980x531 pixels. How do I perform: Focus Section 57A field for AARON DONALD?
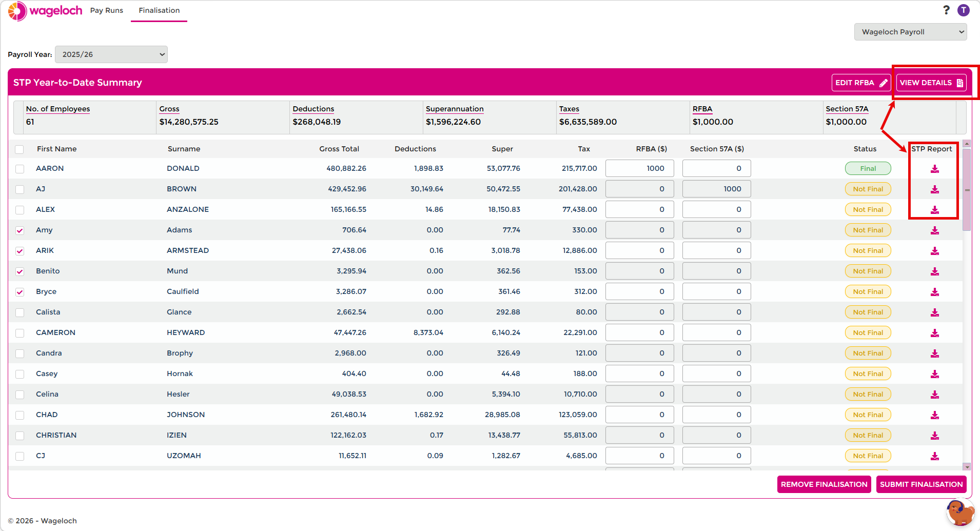(717, 168)
